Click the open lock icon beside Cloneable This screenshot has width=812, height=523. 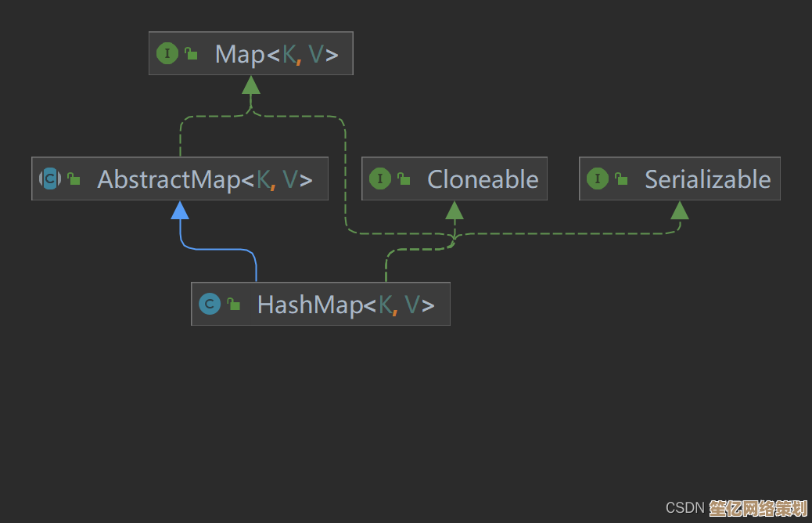tap(404, 179)
